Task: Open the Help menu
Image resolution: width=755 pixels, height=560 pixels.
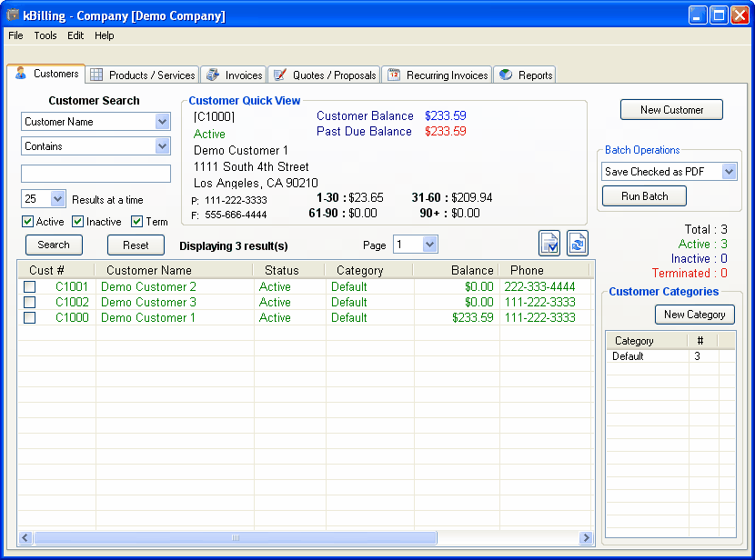Action: click(x=104, y=35)
